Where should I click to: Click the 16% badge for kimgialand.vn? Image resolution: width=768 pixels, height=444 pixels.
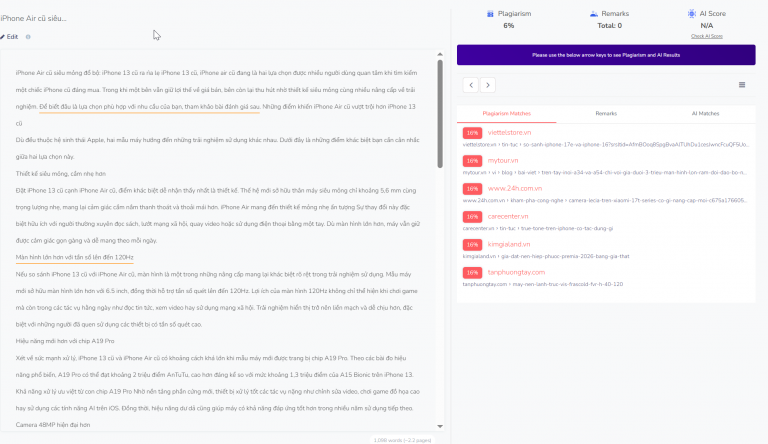(472, 245)
